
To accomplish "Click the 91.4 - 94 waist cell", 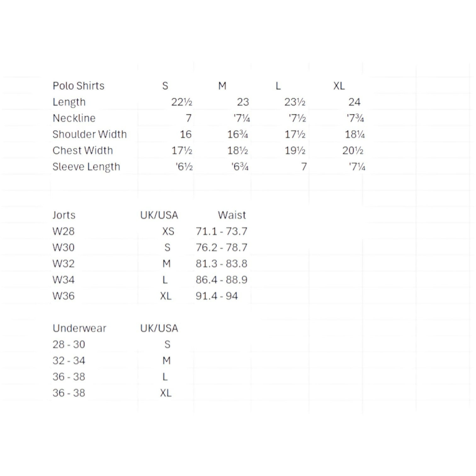I will coord(217,296).
